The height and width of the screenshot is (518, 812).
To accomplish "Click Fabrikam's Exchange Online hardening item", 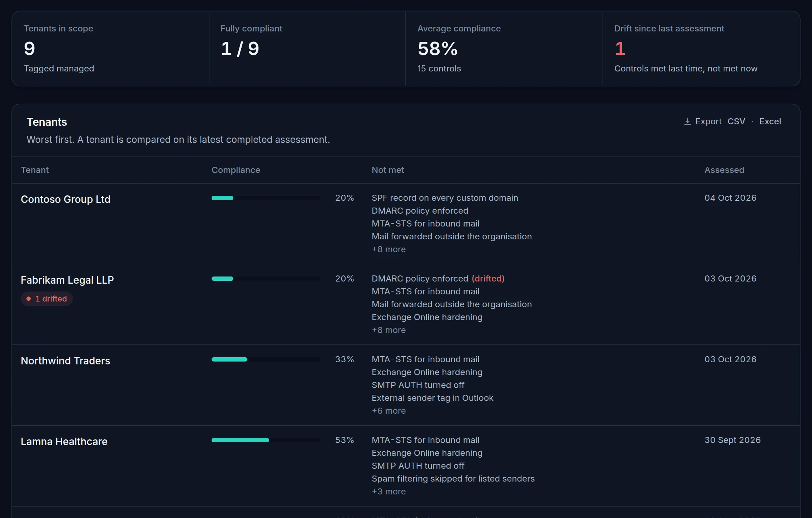I will [427, 317].
